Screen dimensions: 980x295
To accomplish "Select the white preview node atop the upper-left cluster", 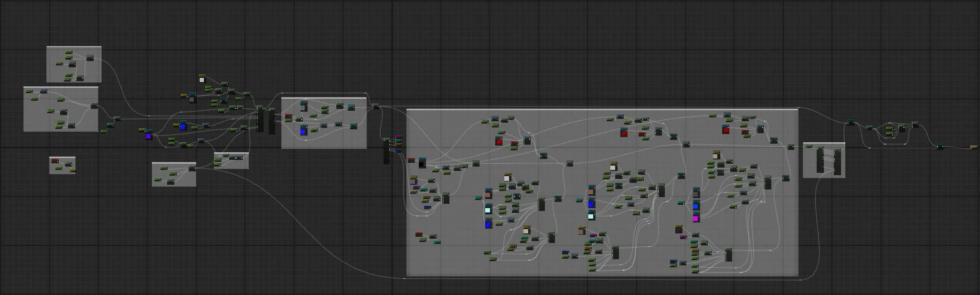I will [x=202, y=78].
